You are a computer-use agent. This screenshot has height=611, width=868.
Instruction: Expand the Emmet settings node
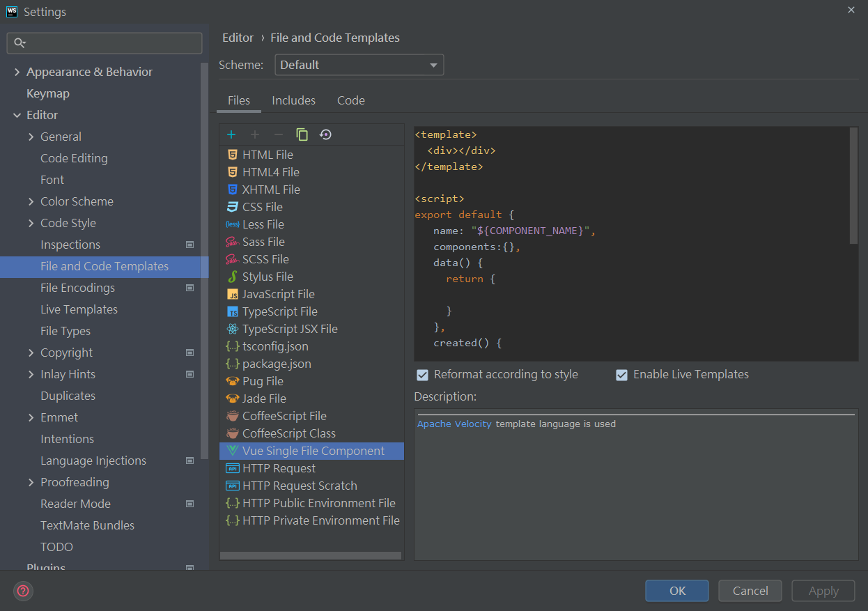point(31,417)
